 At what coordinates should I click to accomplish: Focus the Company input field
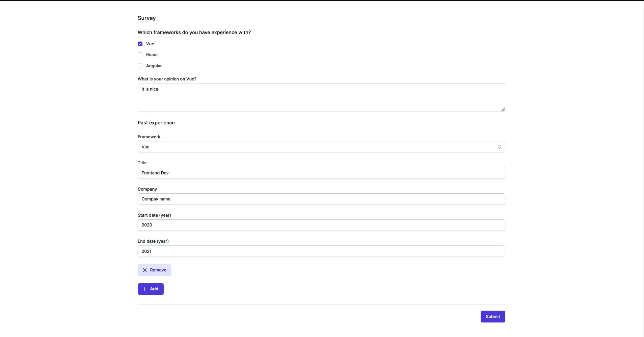tap(321, 199)
